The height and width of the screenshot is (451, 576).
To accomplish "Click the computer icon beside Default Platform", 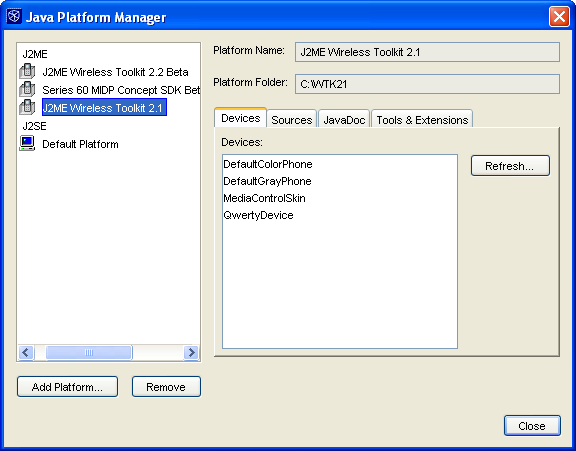I will pyautogui.click(x=27, y=143).
